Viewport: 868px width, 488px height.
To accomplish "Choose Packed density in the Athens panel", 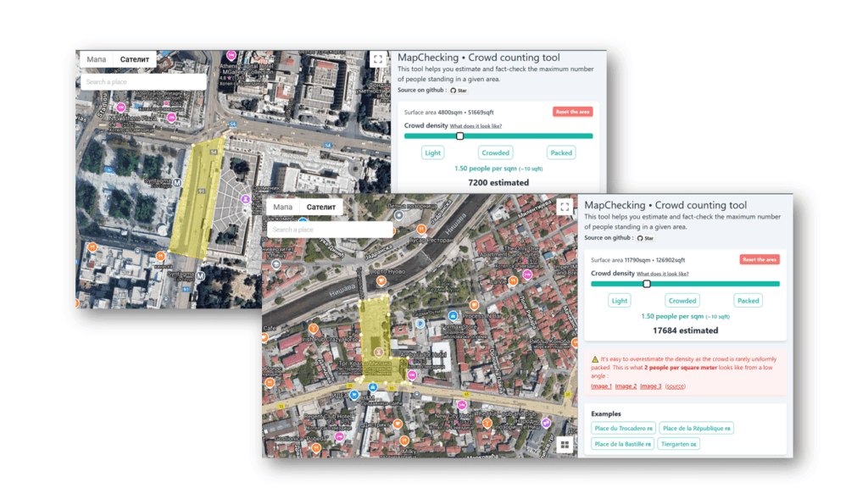I will [561, 152].
